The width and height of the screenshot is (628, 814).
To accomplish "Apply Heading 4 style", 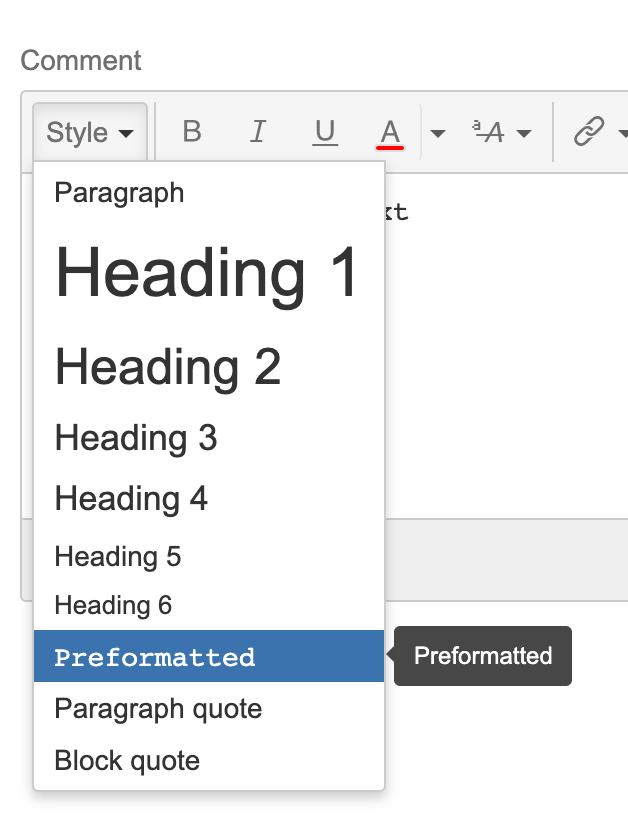I will coord(209,498).
